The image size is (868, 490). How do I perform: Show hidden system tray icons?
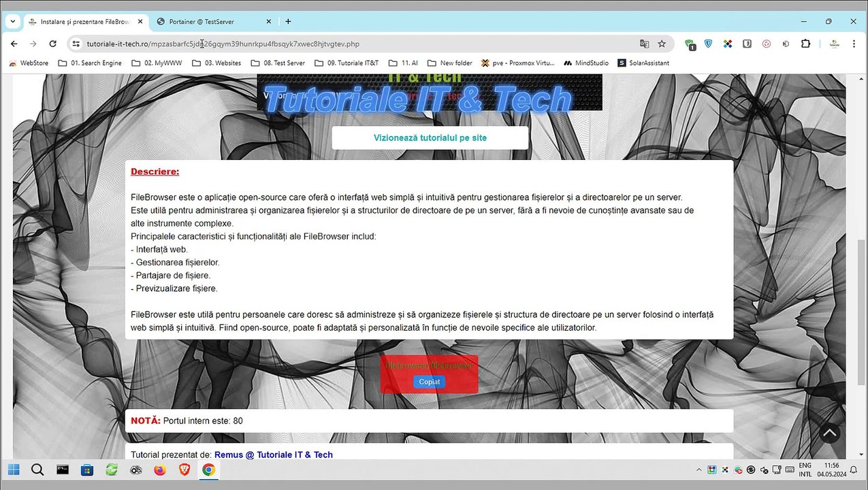point(698,470)
